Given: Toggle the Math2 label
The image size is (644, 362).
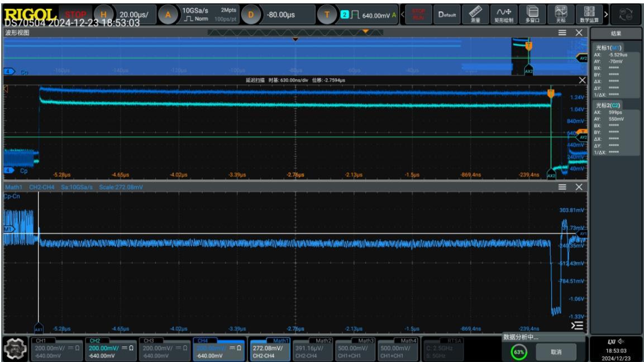Looking at the screenshot, I should [323, 341].
